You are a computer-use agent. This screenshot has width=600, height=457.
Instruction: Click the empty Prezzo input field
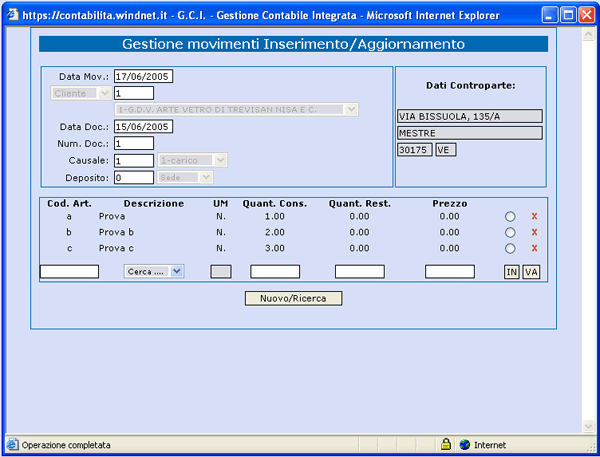coord(450,272)
